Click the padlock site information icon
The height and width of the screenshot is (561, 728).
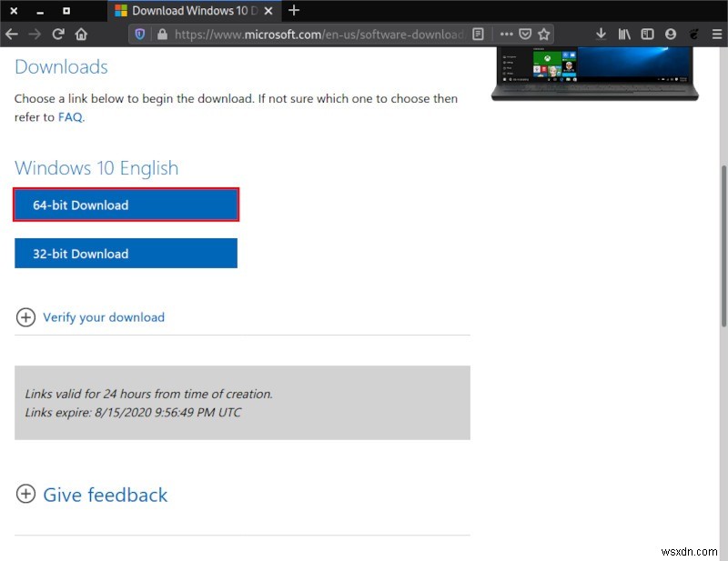coord(160,34)
